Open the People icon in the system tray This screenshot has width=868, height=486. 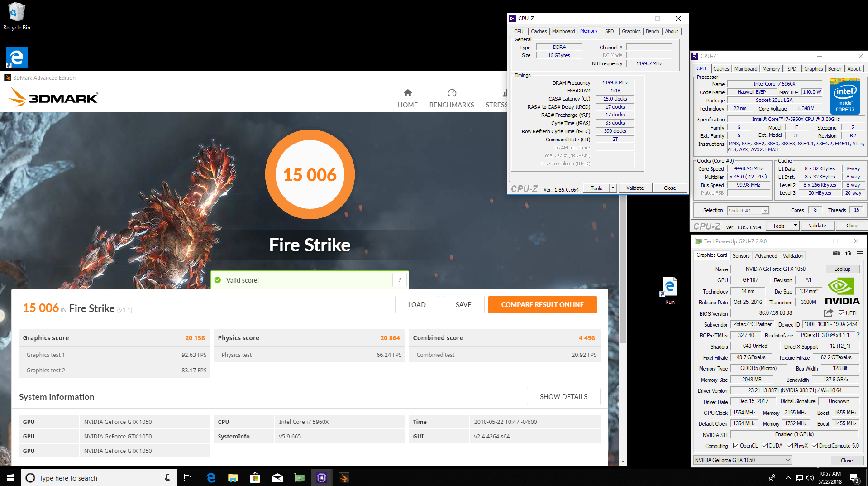(x=772, y=478)
